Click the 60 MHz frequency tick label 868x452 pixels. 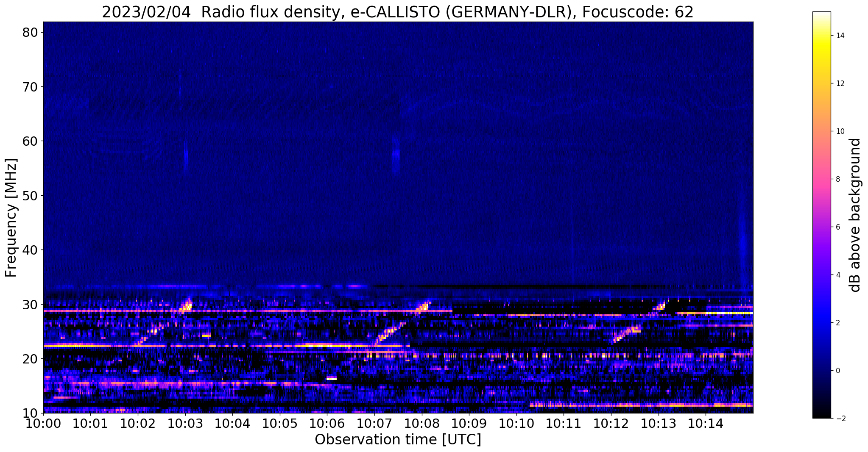[x=30, y=141]
